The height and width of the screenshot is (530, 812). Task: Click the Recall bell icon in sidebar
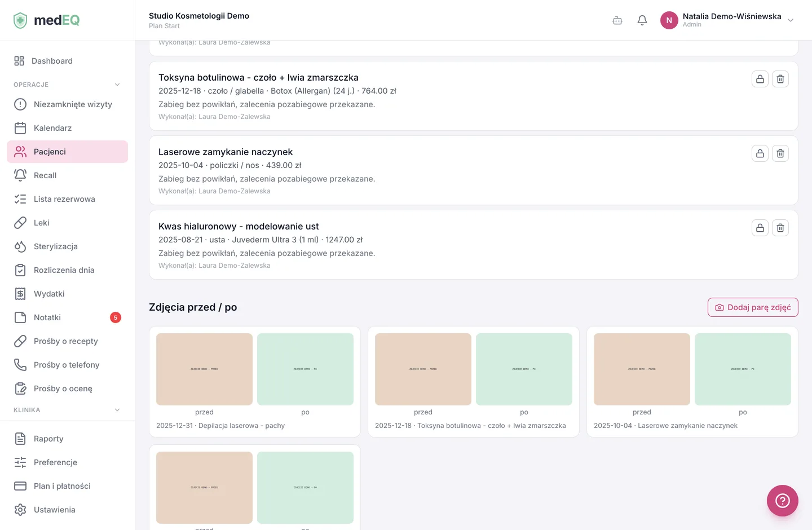(x=20, y=175)
